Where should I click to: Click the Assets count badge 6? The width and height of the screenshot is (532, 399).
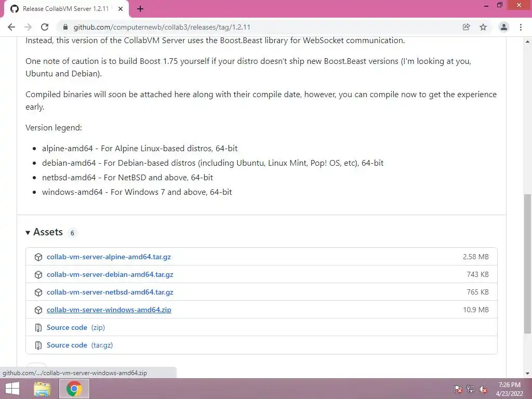72,233
